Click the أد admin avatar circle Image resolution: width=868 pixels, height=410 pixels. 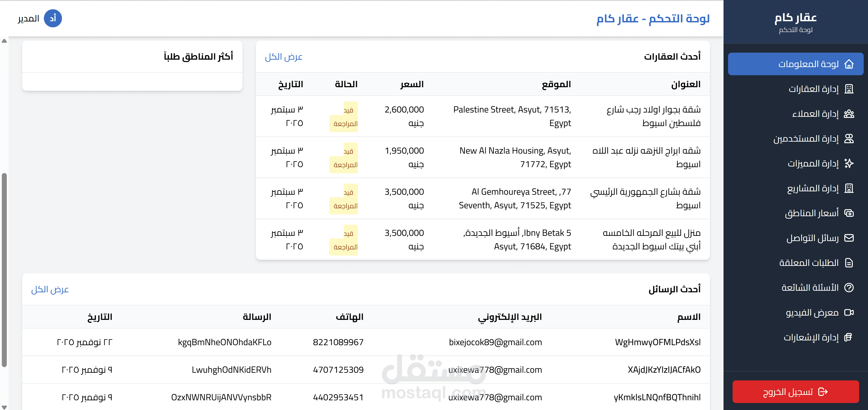click(53, 18)
